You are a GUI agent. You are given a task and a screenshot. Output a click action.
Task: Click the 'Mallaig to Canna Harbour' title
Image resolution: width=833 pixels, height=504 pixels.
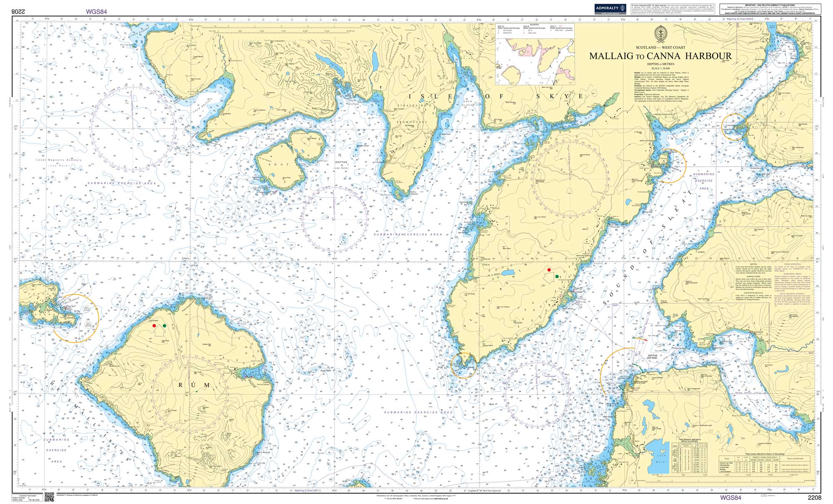pyautogui.click(x=660, y=56)
